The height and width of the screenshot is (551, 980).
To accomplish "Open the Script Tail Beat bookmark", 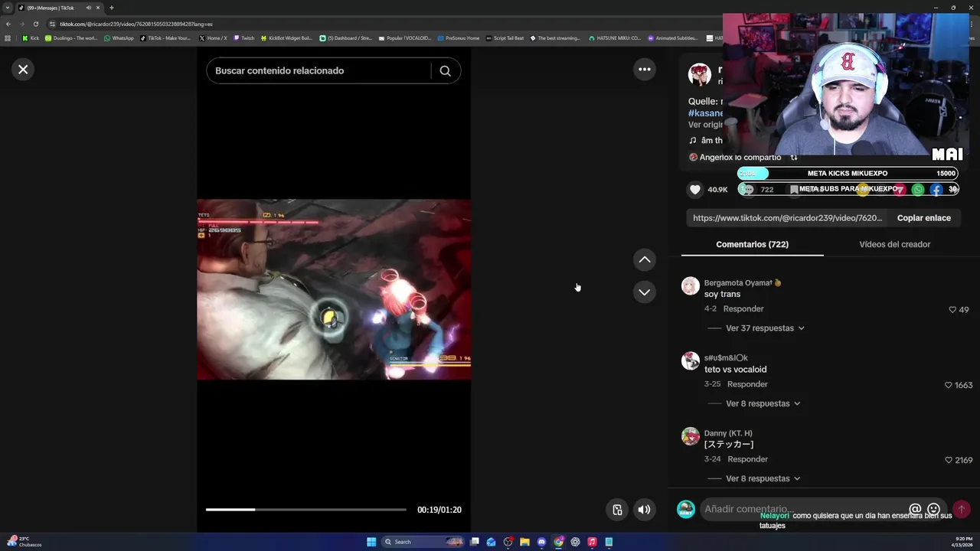I will point(505,37).
